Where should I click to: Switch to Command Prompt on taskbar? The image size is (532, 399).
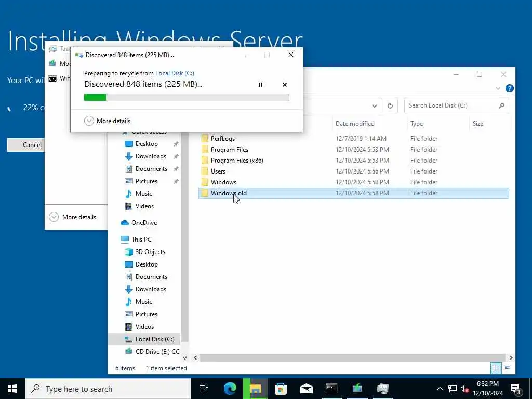[331, 389]
